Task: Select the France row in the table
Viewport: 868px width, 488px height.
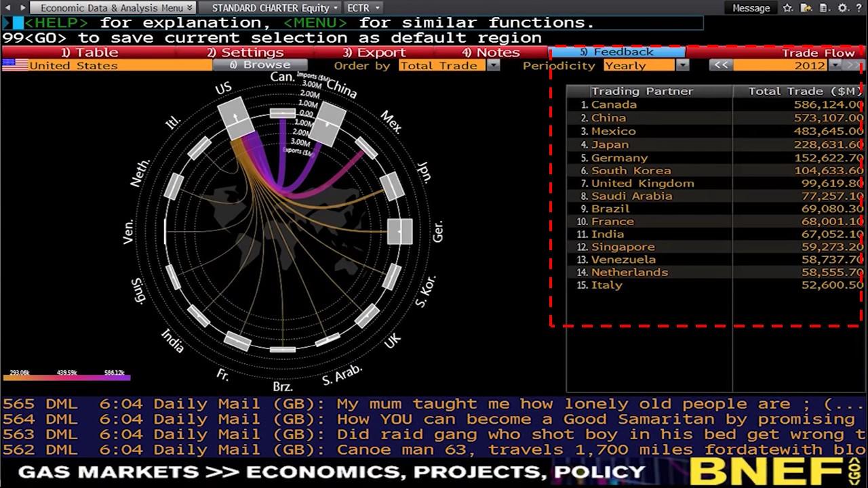Action: click(715, 222)
